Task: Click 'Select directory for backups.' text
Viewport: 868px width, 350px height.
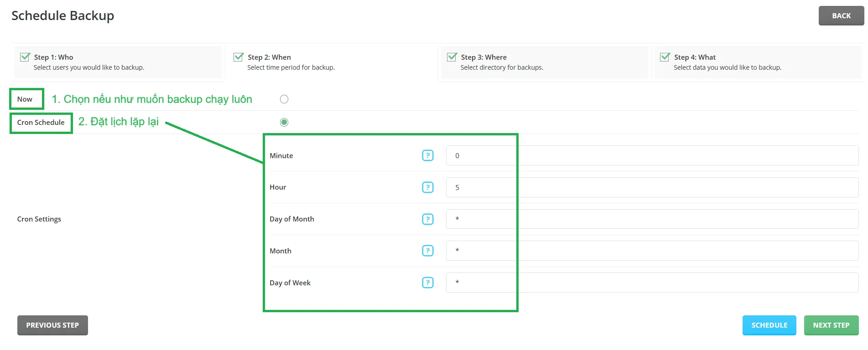Action: [x=502, y=67]
